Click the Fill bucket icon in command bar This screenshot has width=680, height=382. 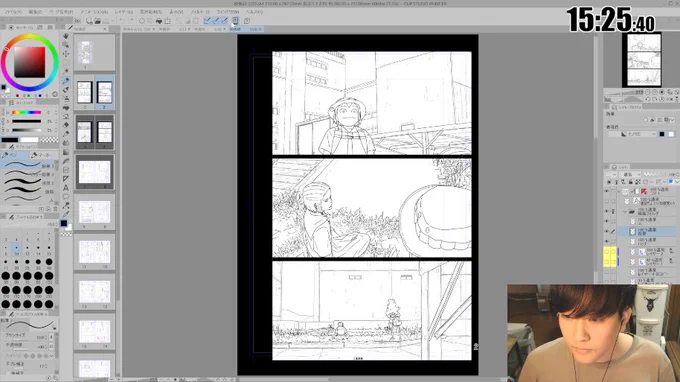[159, 21]
